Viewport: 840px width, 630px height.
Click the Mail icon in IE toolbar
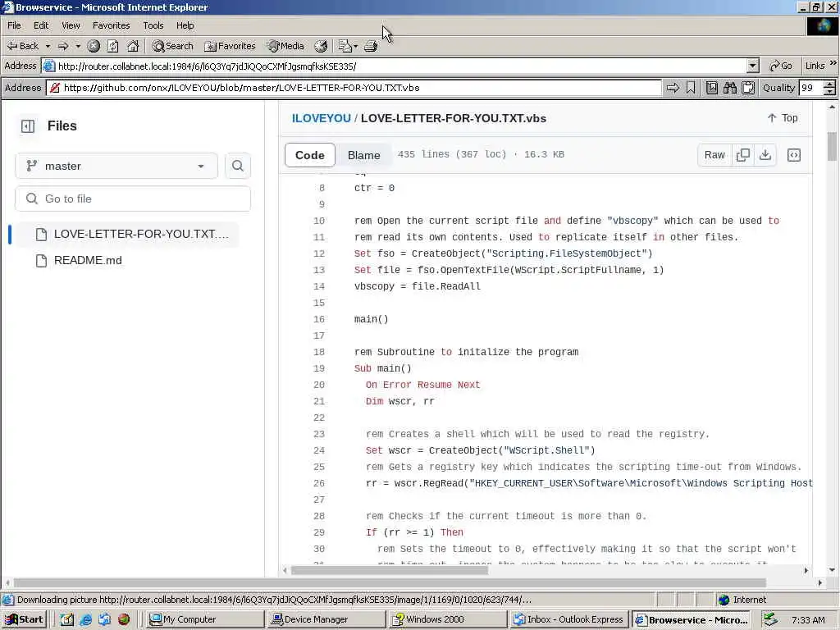(x=345, y=46)
